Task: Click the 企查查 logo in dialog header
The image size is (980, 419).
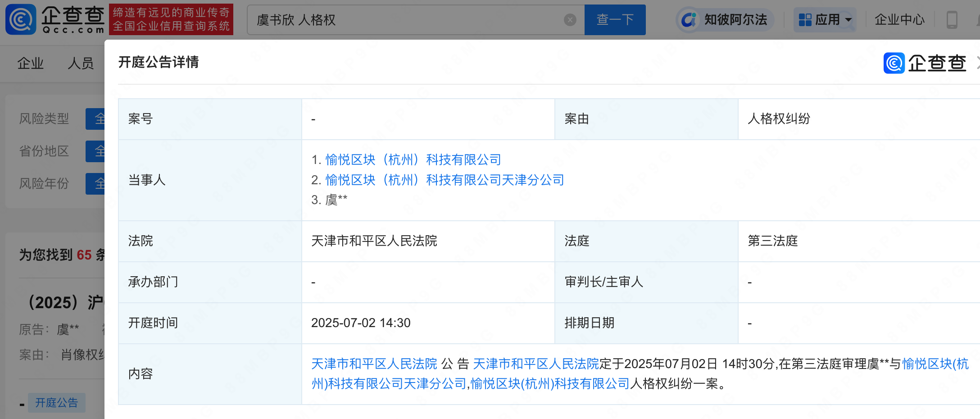Action: point(925,63)
